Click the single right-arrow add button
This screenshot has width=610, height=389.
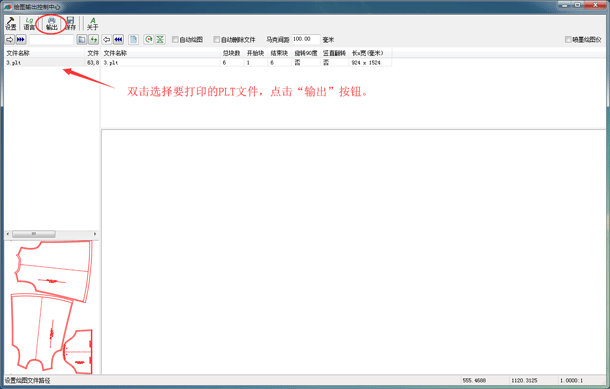(9, 39)
